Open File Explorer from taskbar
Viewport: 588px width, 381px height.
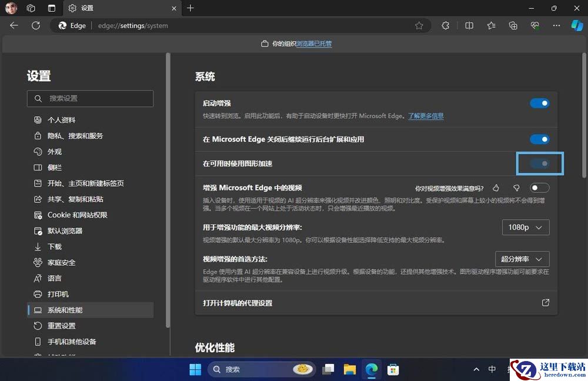(349, 369)
